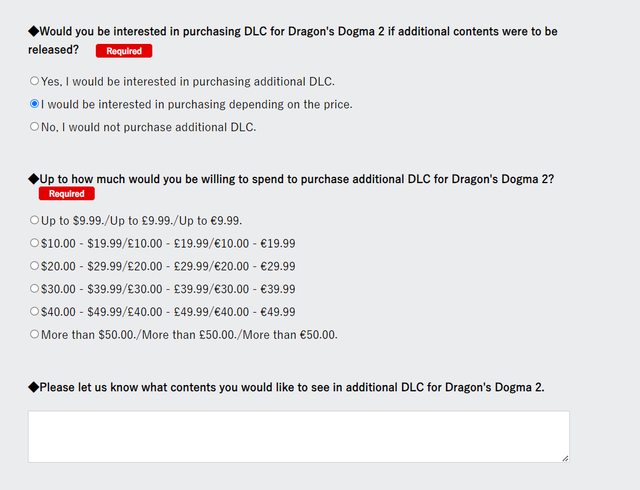The image size is (640, 490).
Task: Pick the 'Up to $9.99' price radio button
Action: pos(35,220)
